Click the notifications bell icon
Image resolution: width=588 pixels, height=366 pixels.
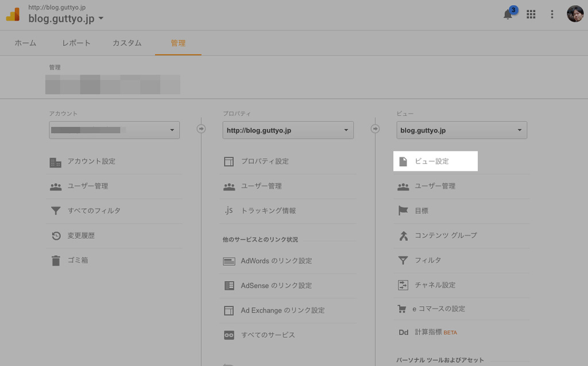[x=508, y=14]
